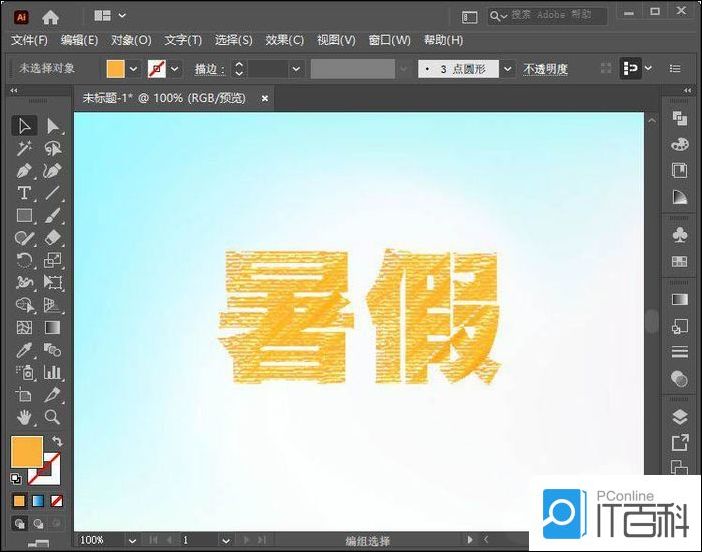Viewport: 702px width, 552px height.
Task: Toggle Draw Behind mode
Action: (38, 523)
